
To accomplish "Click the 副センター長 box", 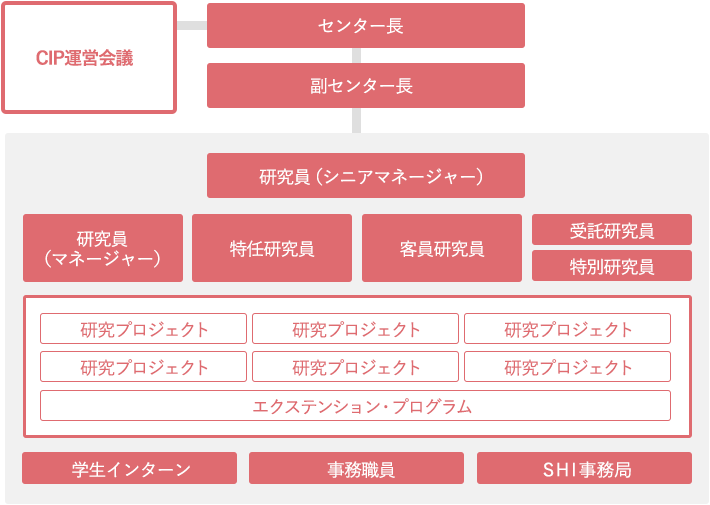I will tap(366, 86).
